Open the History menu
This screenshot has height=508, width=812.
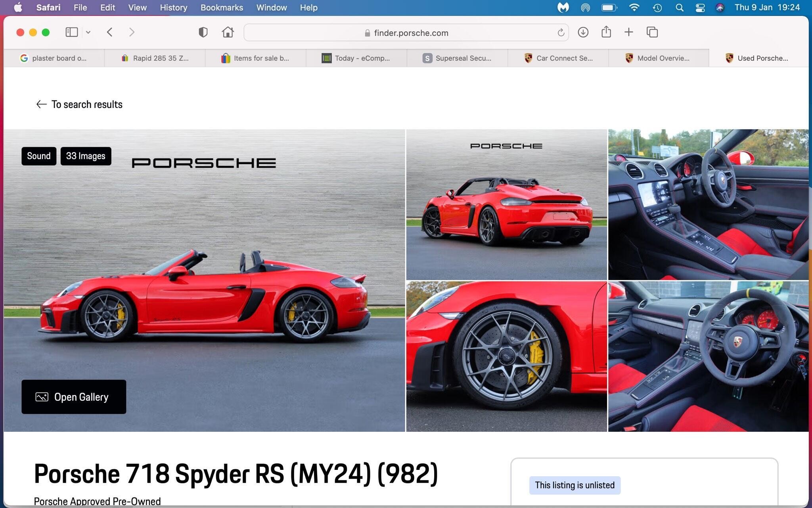point(173,8)
